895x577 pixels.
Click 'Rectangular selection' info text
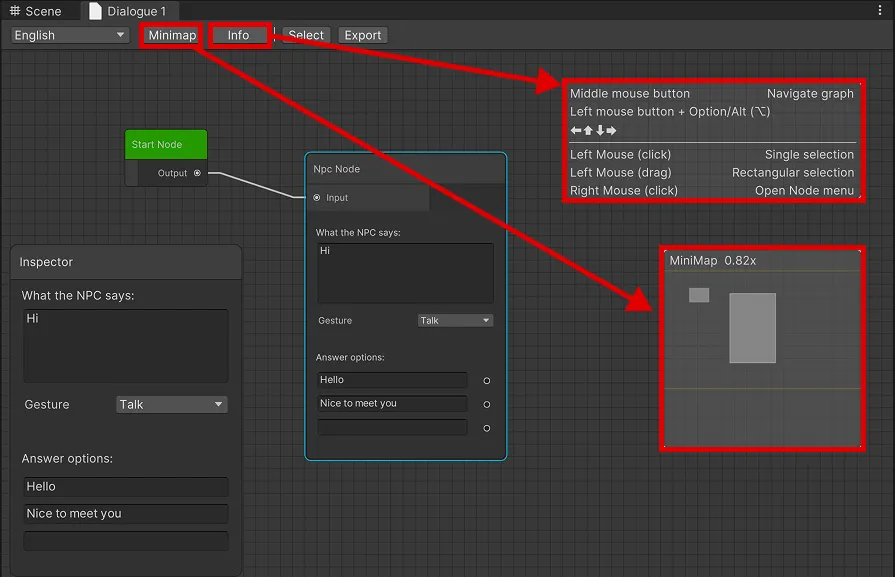(793, 172)
